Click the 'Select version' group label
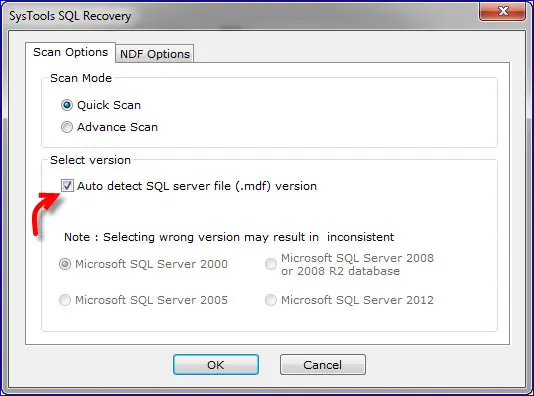This screenshot has width=534, height=396. pos(90,160)
